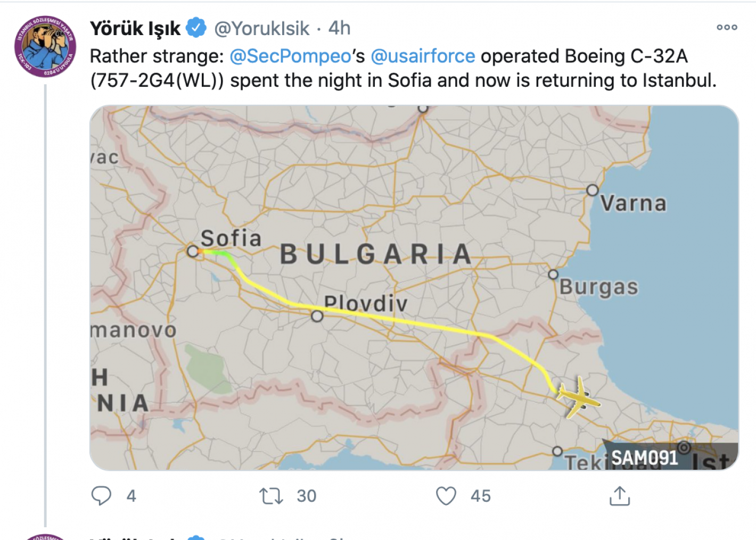Click the Yörük Işık display name
The height and width of the screenshot is (540, 756).
[135, 28]
